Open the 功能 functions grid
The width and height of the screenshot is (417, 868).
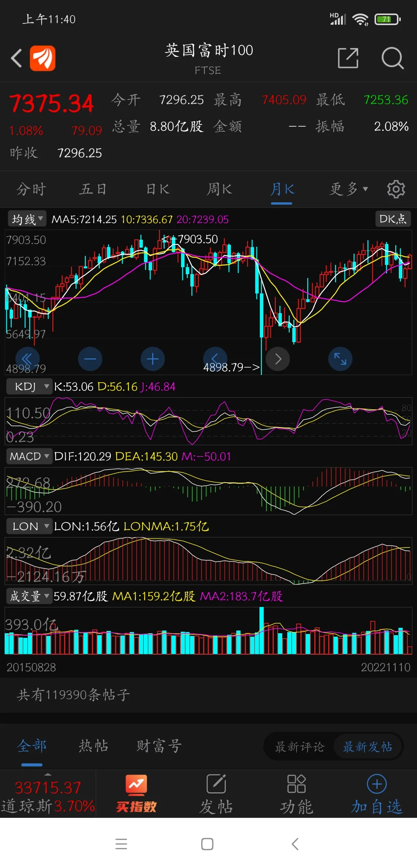pyautogui.click(x=297, y=794)
